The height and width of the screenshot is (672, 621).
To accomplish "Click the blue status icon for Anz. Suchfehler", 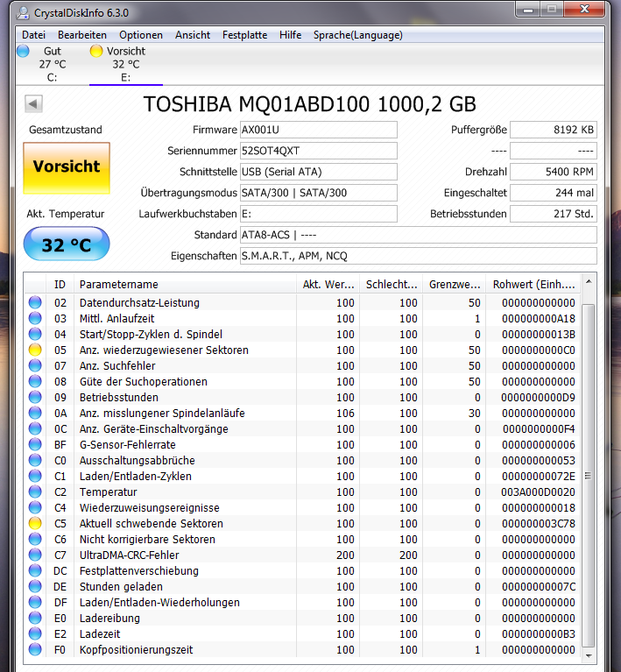I will click(x=35, y=365).
